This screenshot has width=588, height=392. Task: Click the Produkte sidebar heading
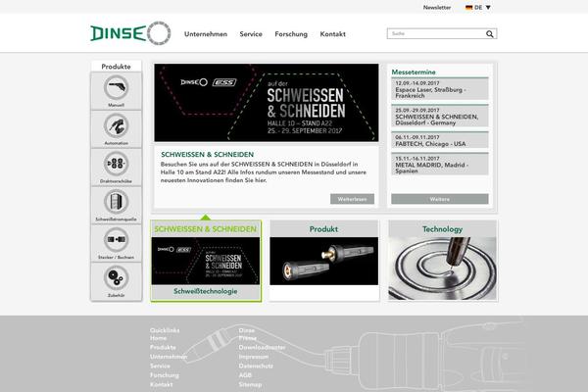click(x=116, y=67)
